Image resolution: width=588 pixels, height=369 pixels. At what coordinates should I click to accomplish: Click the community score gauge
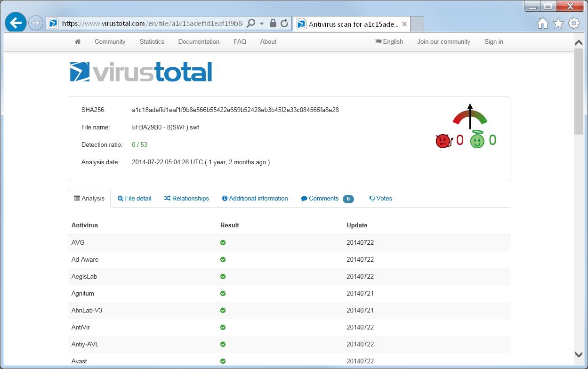pos(470,117)
